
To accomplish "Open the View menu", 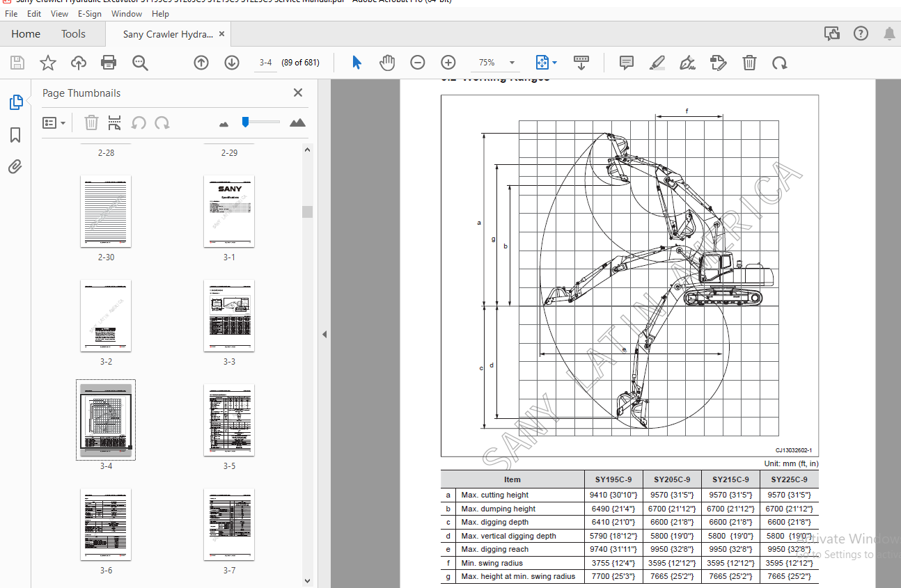I will pos(60,13).
